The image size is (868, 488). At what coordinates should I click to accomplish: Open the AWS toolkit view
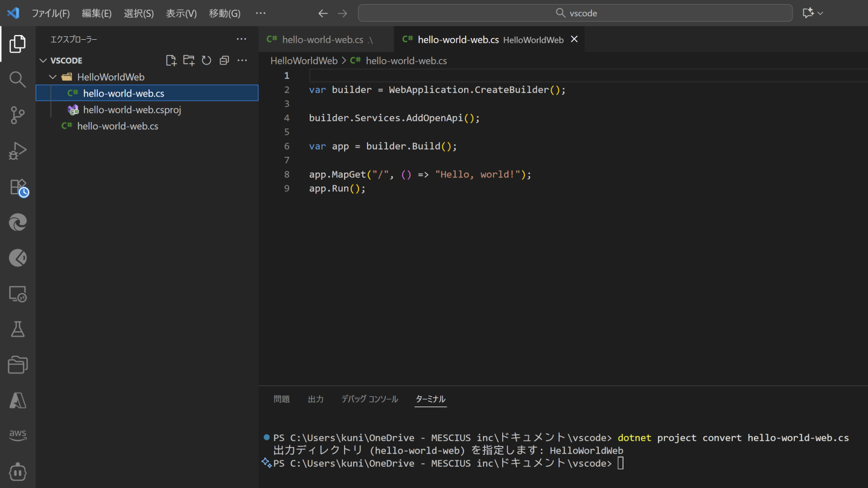(x=18, y=434)
